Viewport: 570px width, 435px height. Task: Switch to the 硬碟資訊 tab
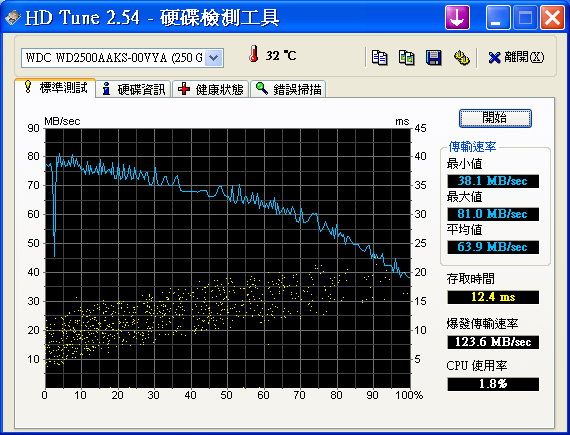coord(134,89)
